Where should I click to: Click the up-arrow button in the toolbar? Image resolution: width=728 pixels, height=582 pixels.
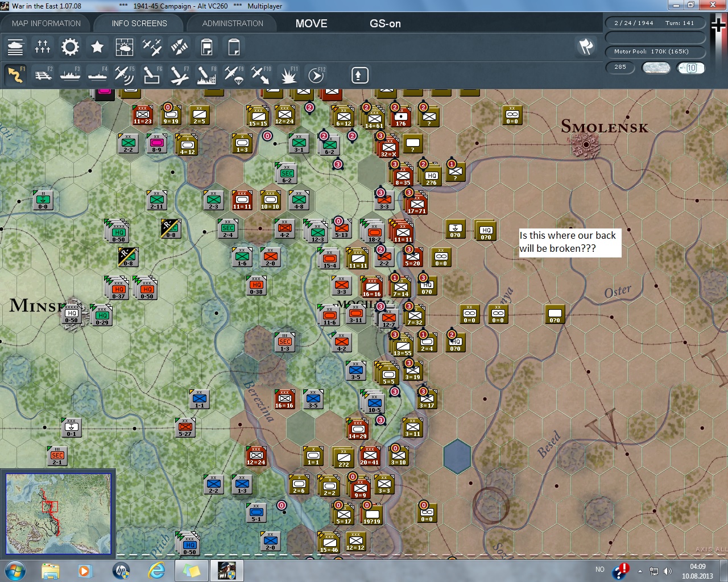pos(359,75)
